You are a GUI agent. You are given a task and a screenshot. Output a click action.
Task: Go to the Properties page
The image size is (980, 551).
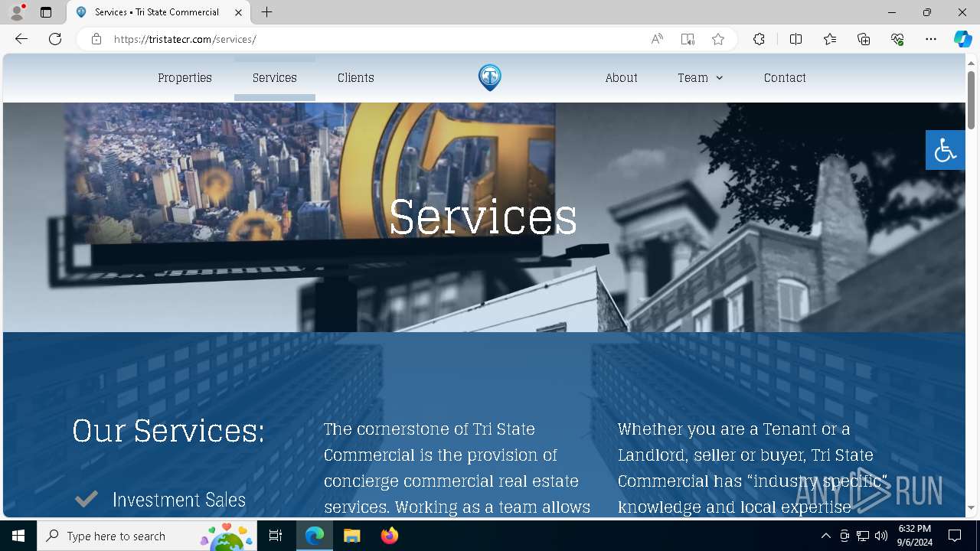tap(185, 78)
